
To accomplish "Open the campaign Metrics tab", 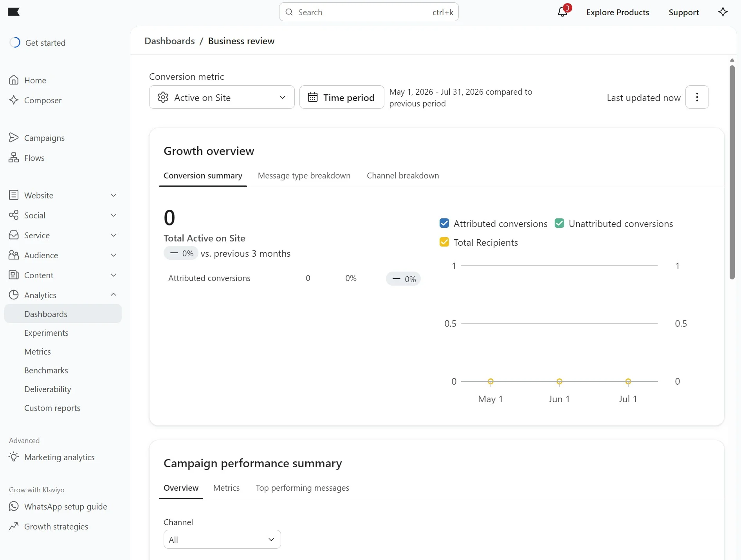I will click(226, 488).
